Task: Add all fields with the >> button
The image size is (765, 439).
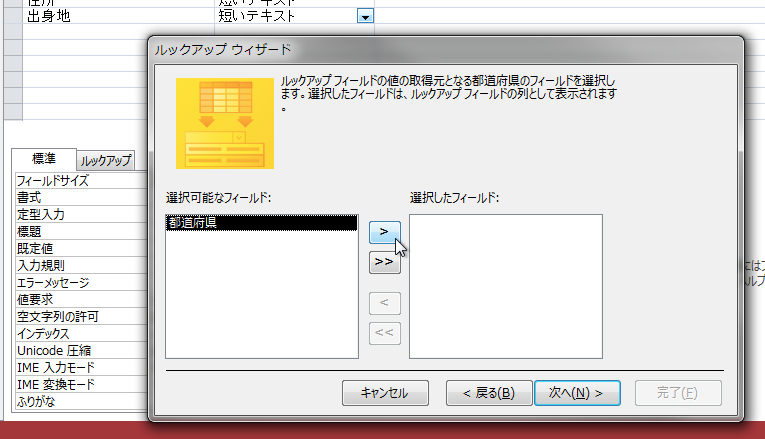Action: (384, 262)
